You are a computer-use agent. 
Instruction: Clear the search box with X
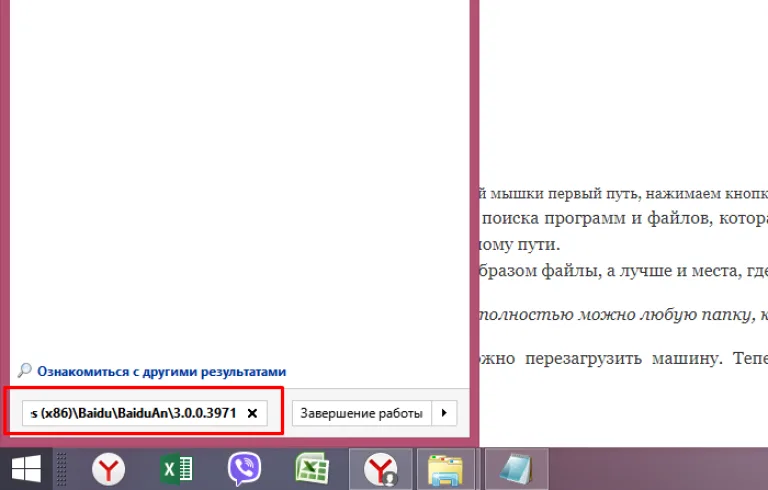coord(252,414)
